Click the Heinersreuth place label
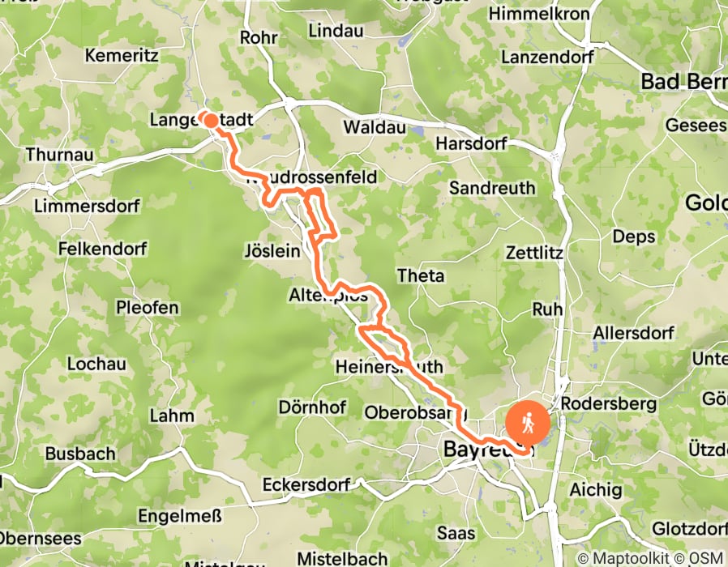Screen dimensions: 728x567 click(389, 367)
